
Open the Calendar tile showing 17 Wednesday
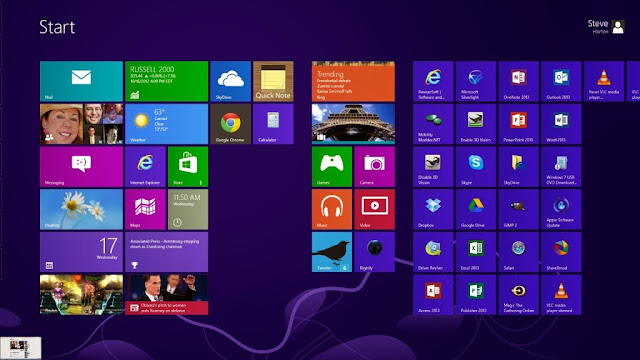tap(81, 252)
